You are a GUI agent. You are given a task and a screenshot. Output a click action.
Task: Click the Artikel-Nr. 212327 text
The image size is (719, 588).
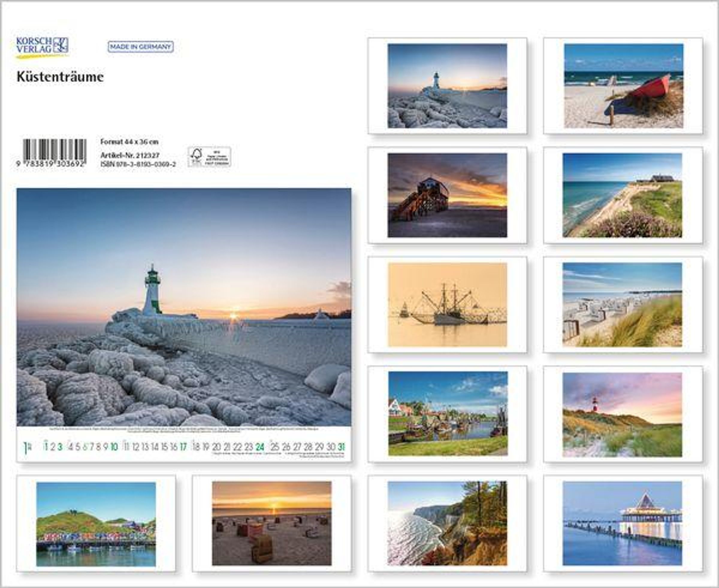point(130,155)
